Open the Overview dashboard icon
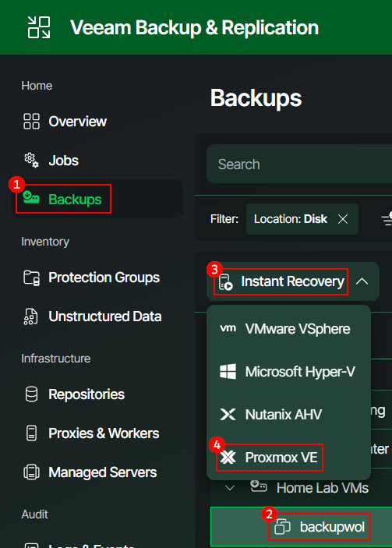The width and height of the screenshot is (392, 548). [31, 122]
